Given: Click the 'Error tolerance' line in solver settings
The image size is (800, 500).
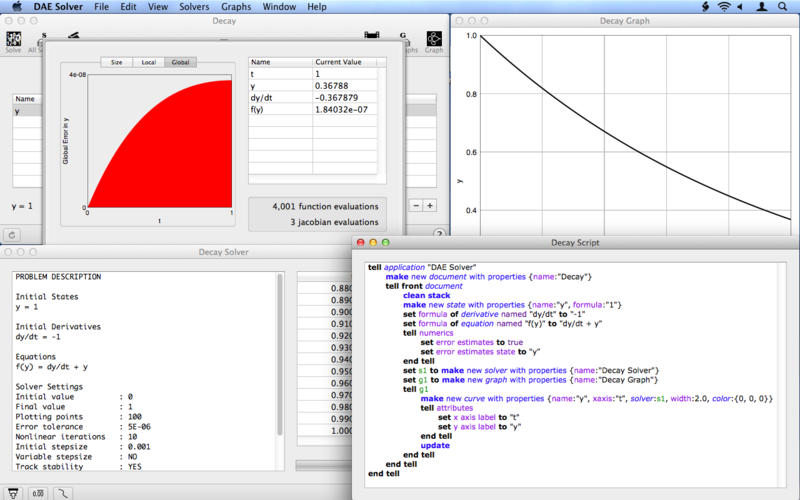Looking at the screenshot, I should tap(83, 427).
